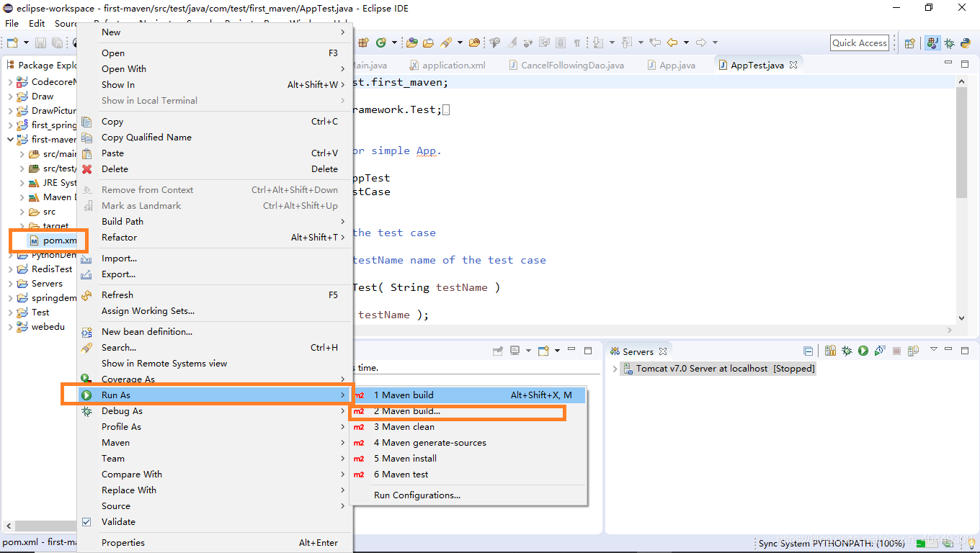Screen dimensions: 980x553
Task: Expand the webedu project node
Action: point(10,326)
